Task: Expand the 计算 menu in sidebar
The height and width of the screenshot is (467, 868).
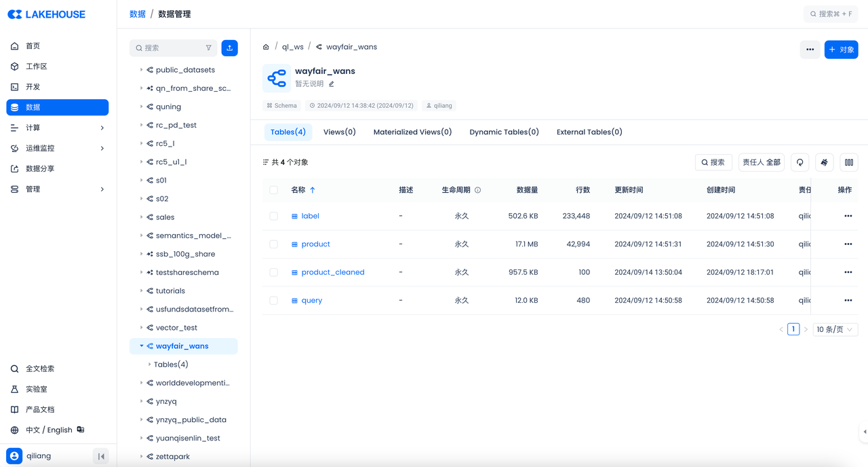Action: (x=58, y=128)
